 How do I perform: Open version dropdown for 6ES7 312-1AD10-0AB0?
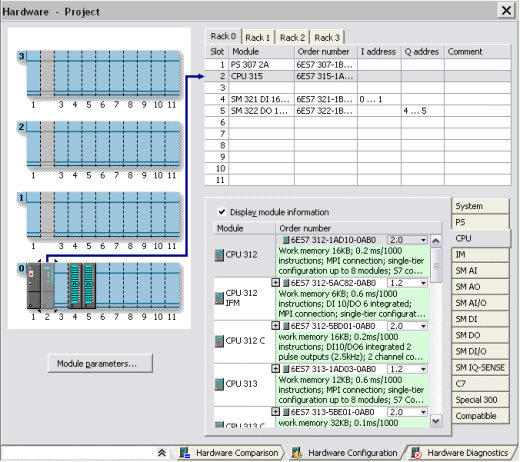click(x=423, y=240)
